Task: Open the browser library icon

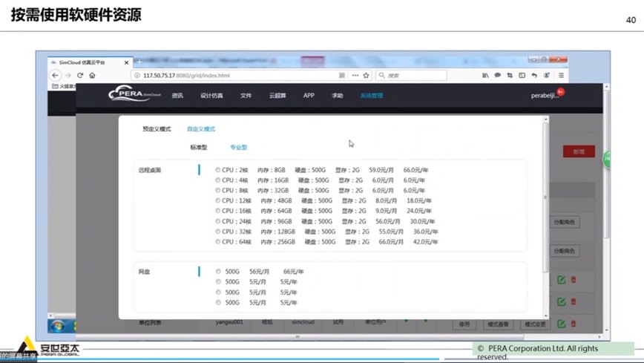Action: 486,76
